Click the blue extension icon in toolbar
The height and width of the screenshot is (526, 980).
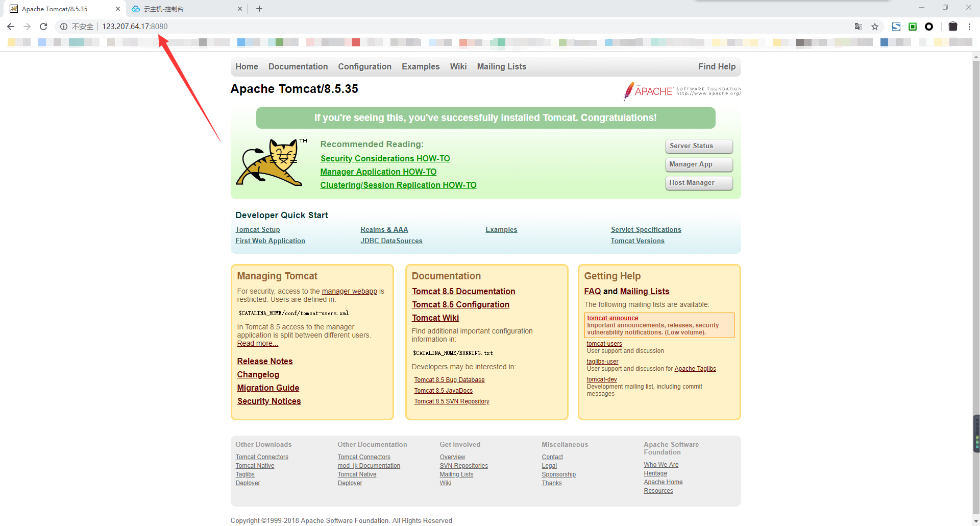[896, 27]
